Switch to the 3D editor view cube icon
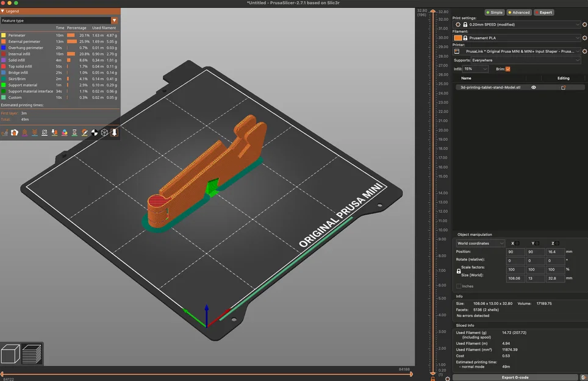Image resolution: width=588 pixels, height=381 pixels. [x=10, y=354]
